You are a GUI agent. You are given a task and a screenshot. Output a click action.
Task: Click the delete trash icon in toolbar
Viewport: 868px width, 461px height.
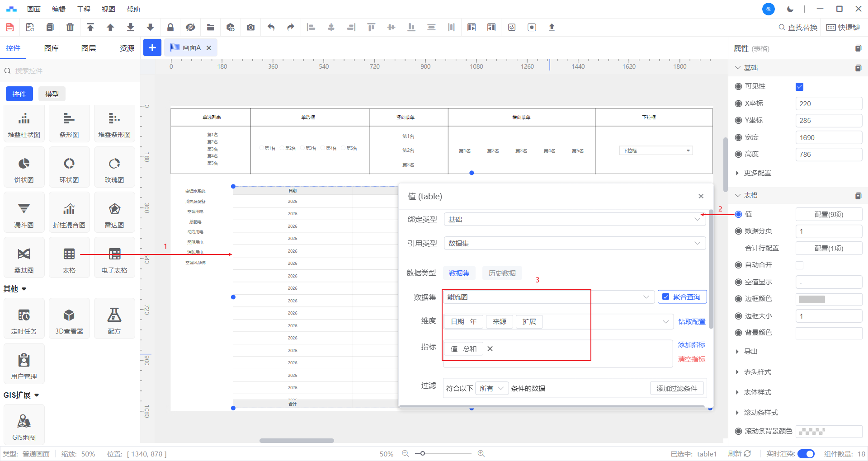70,28
